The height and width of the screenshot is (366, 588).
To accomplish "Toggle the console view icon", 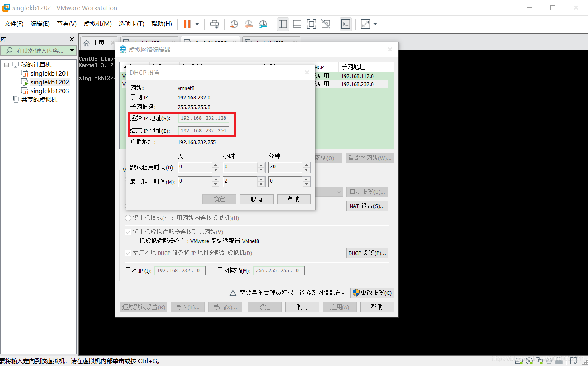I will pyautogui.click(x=345, y=24).
